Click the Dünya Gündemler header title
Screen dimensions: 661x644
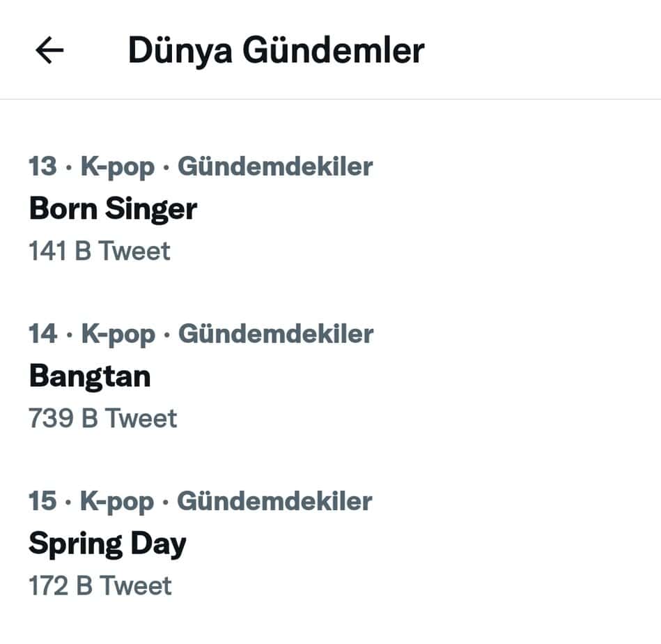click(276, 50)
